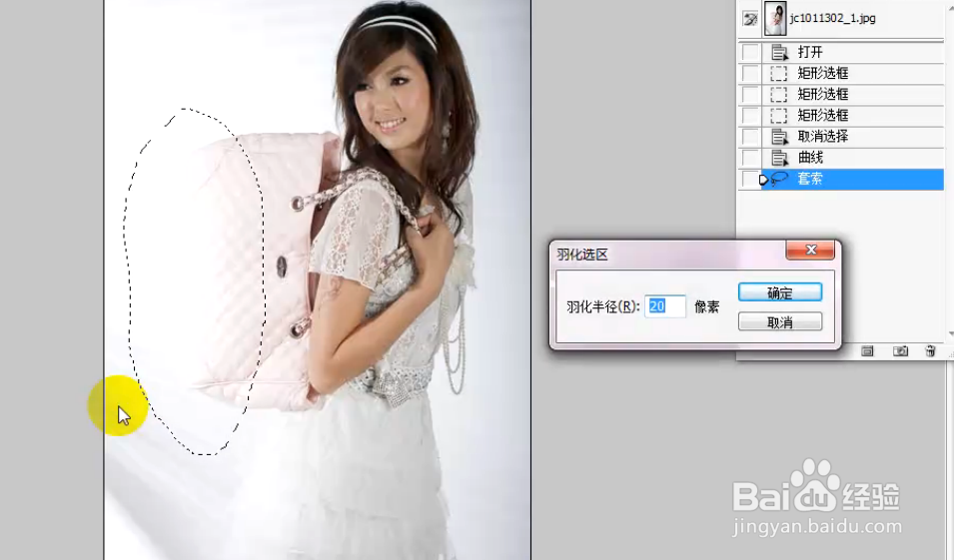The height and width of the screenshot is (560, 954).
Task: Select the 取消选择 history state
Action: tap(852, 136)
